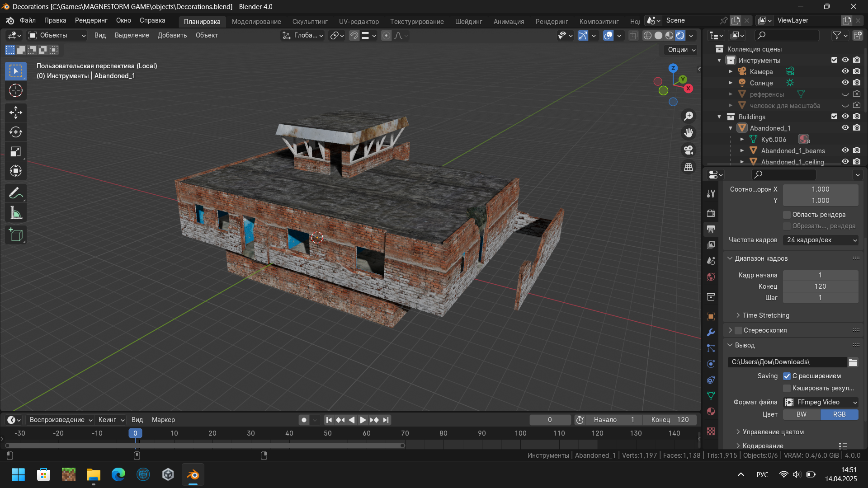This screenshot has width=868, height=488.
Task: Expand the Time Stretching panel
Action: (x=765, y=315)
